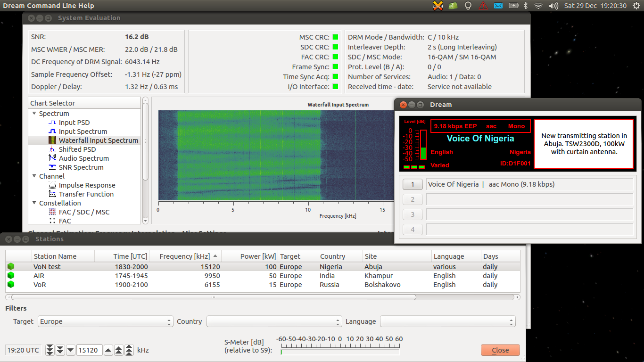Click the Bolshakovo site cell
Screen dimensions: 644x362
click(x=382, y=285)
